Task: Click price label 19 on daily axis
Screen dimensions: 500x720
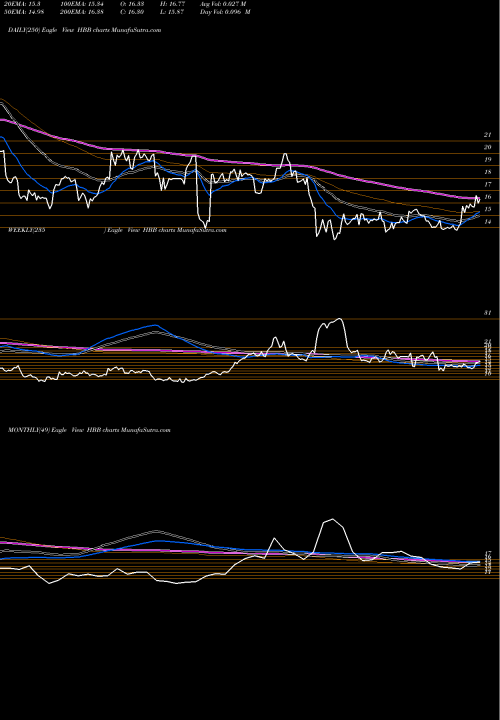Action: (487, 159)
